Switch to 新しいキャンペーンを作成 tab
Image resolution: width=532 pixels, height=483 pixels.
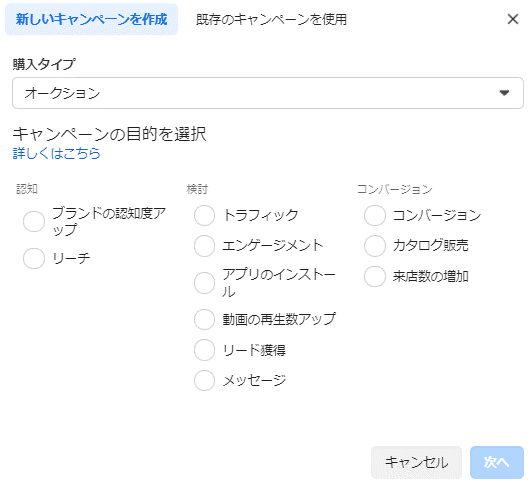[91, 19]
